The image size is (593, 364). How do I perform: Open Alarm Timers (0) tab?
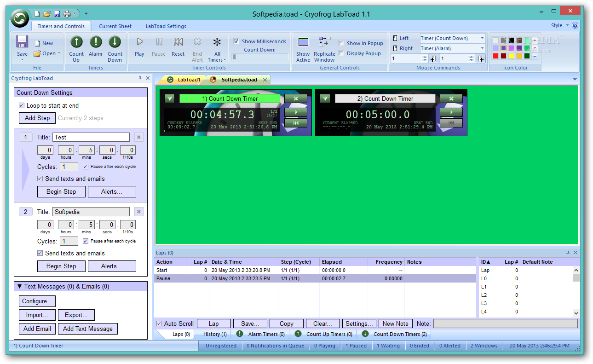(x=261, y=334)
